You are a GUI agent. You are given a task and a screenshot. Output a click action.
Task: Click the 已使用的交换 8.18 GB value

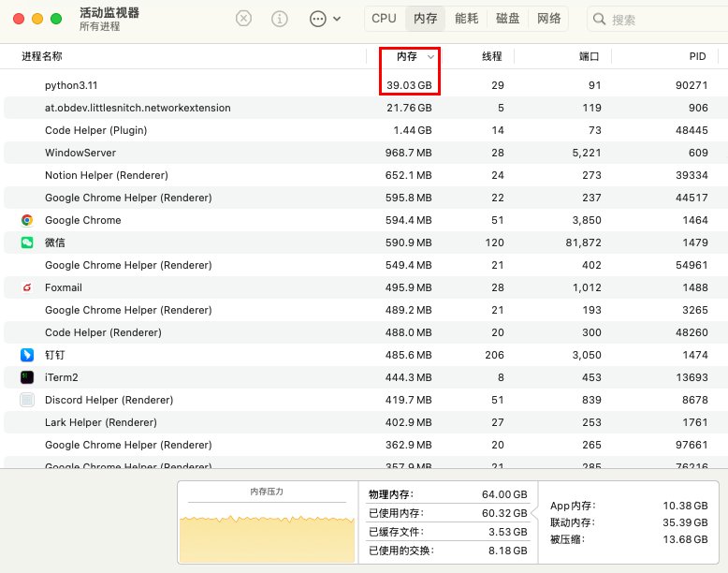(x=507, y=551)
